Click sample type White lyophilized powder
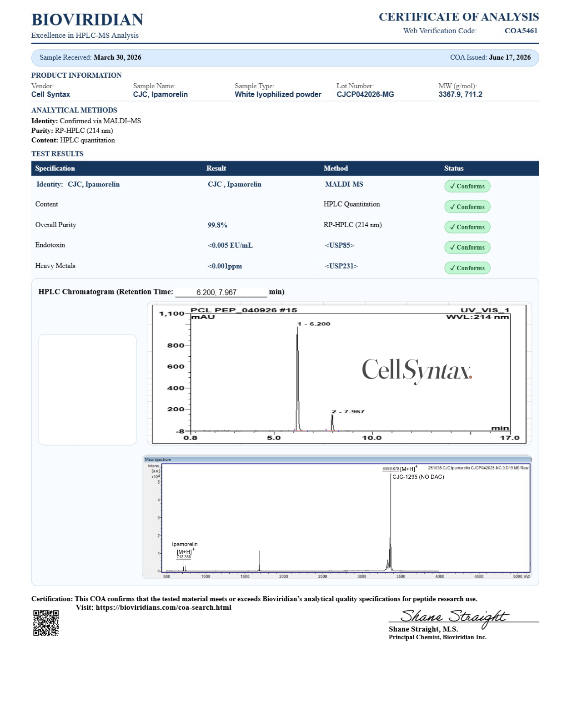The height and width of the screenshot is (728, 562). [278, 95]
